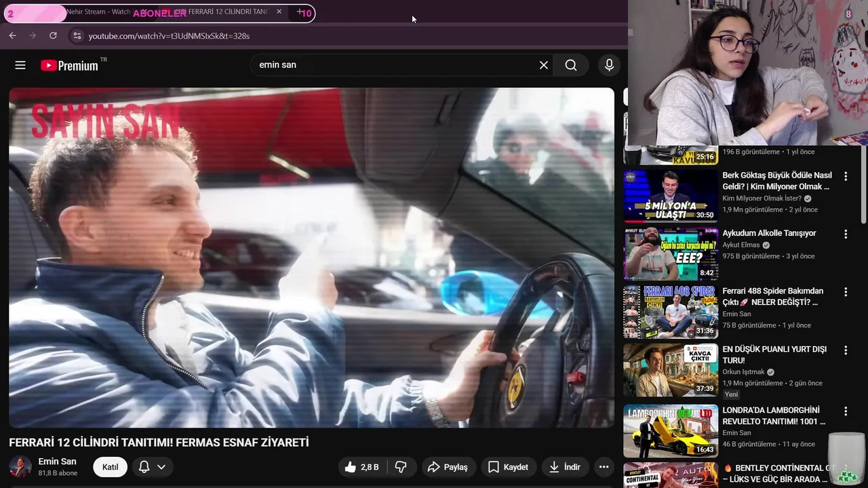
Task: Clear the search box with X icon
Action: click(x=544, y=65)
